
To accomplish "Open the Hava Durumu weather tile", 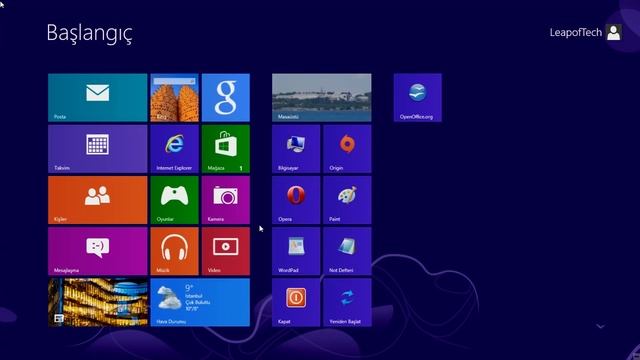I will tap(200, 302).
